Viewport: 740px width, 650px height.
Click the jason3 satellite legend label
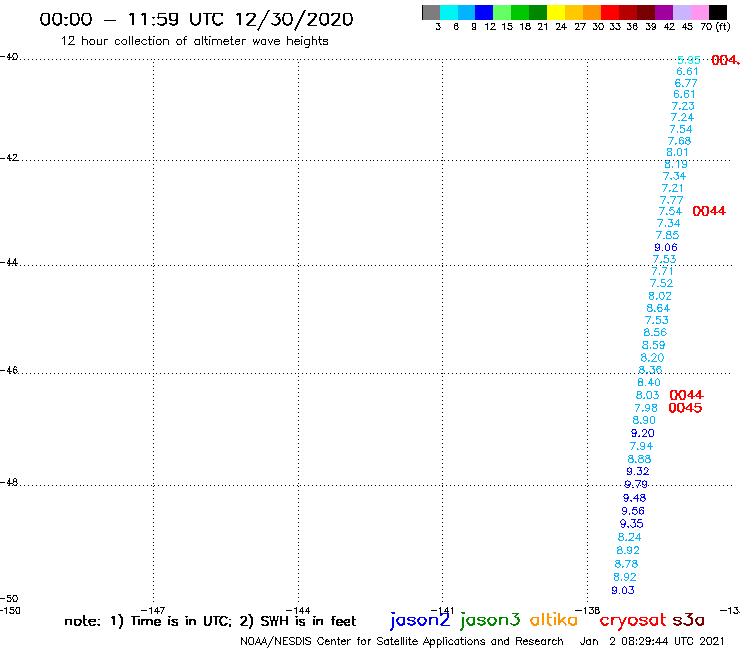pos(490,621)
